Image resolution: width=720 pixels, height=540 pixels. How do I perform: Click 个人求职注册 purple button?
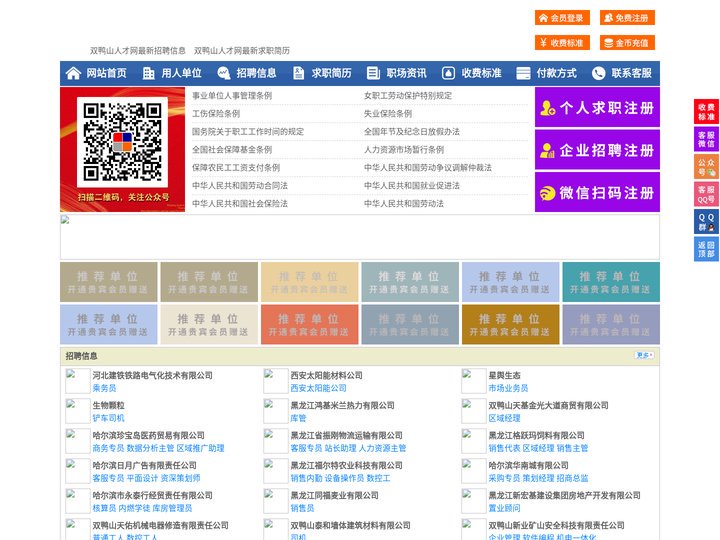pos(597,107)
